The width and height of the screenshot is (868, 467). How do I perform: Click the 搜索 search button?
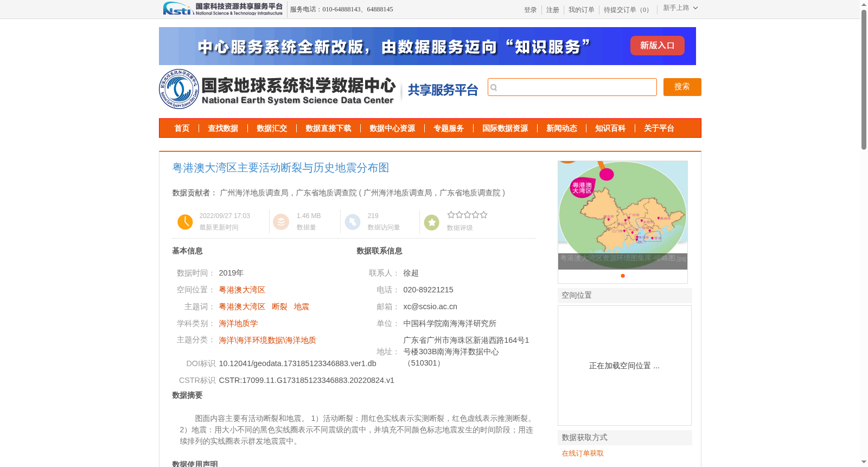click(x=682, y=87)
